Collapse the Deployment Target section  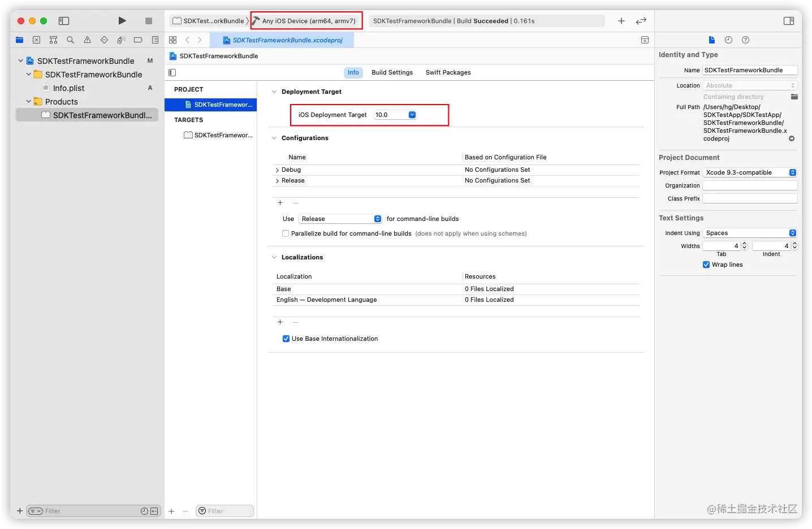pyautogui.click(x=274, y=92)
